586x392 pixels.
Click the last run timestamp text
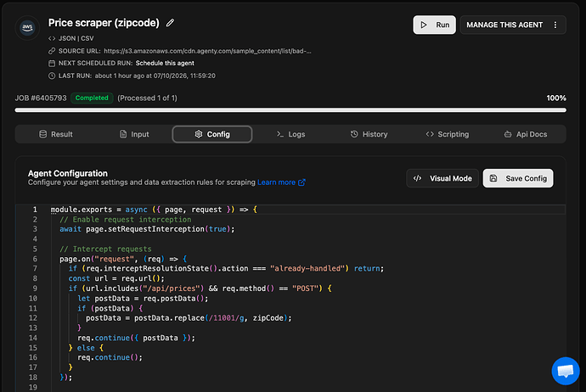pos(155,76)
